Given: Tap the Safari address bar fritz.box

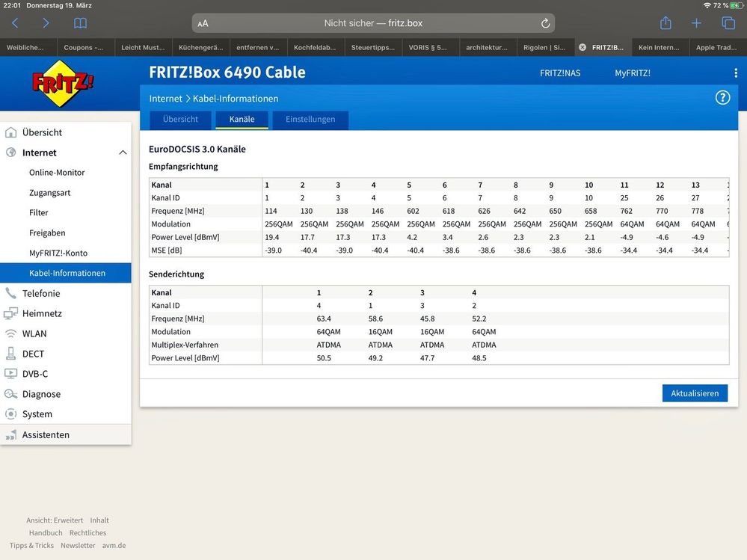Looking at the screenshot, I should 373,23.
